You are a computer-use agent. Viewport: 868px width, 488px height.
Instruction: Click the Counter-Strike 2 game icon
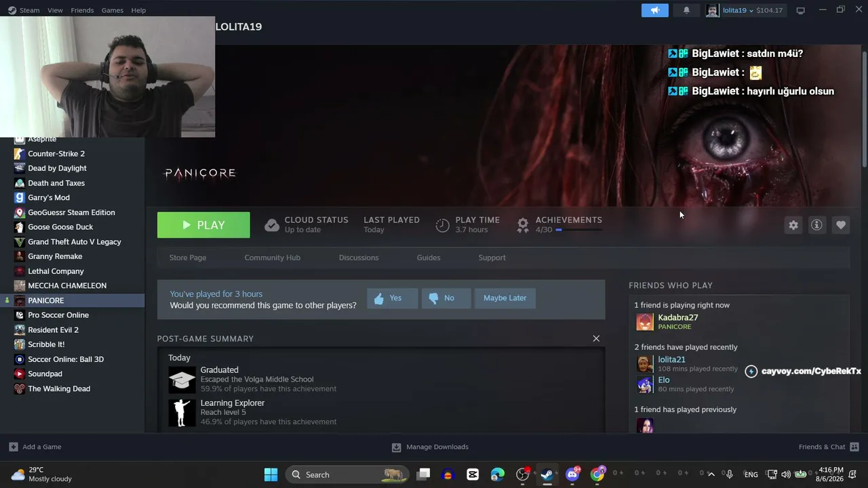pyautogui.click(x=20, y=154)
